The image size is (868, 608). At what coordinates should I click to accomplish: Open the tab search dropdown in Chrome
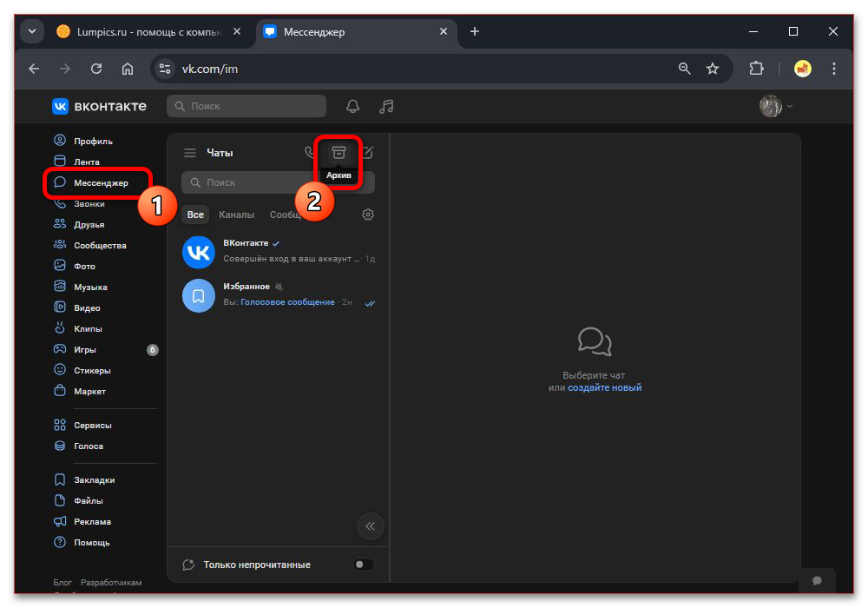tap(32, 31)
